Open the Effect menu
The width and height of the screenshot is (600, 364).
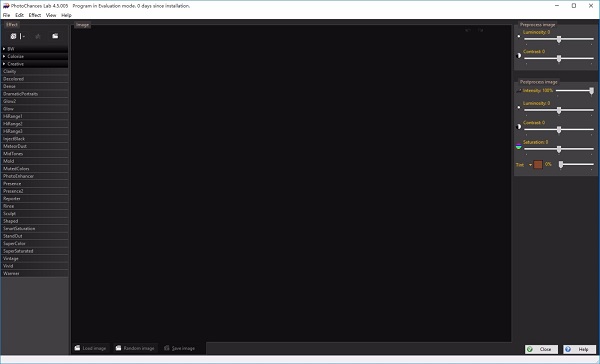tap(35, 15)
